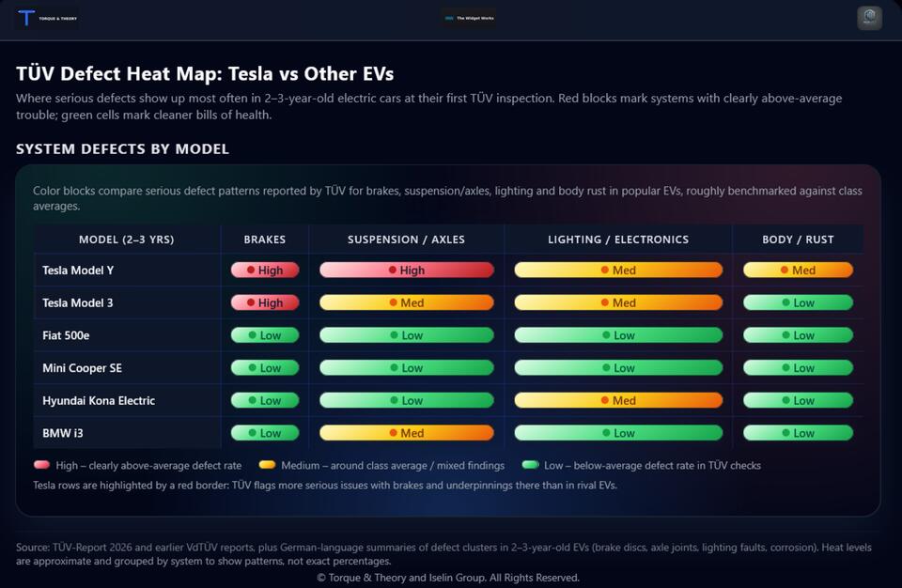The height and width of the screenshot is (588, 902).
Task: Select the Lighting / Electronics column header
Action: point(618,240)
